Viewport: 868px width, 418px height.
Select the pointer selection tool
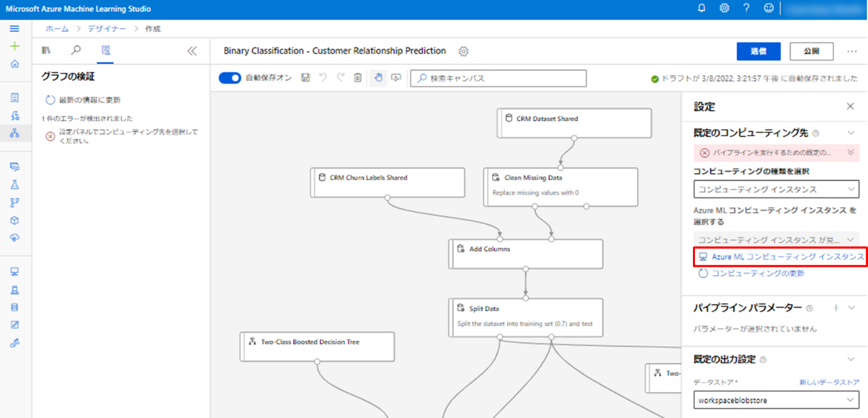396,78
